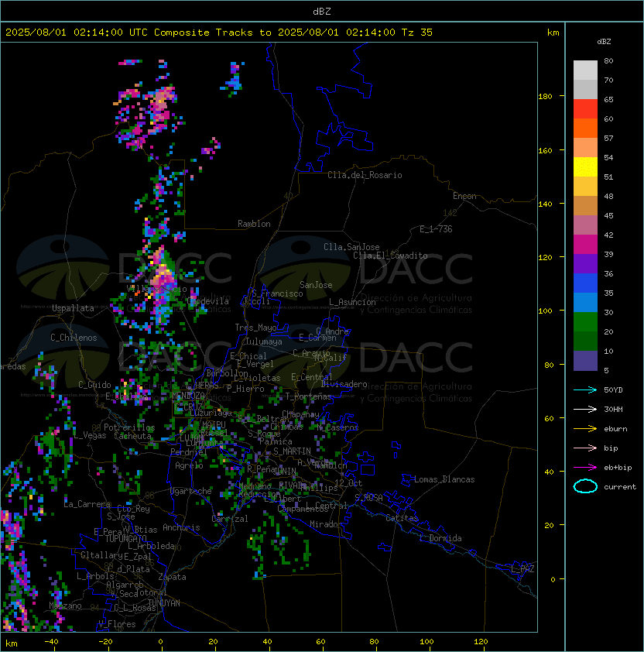
Task: Click the white 30HM arrow in legend
Action: (x=585, y=409)
